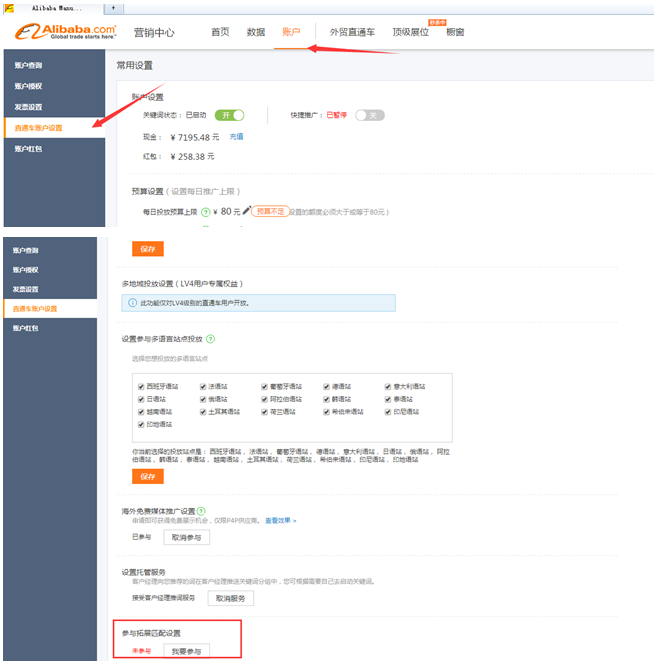The height and width of the screenshot is (664, 654).
Task: Switch to the 数据 navigation tab
Action: tap(255, 32)
